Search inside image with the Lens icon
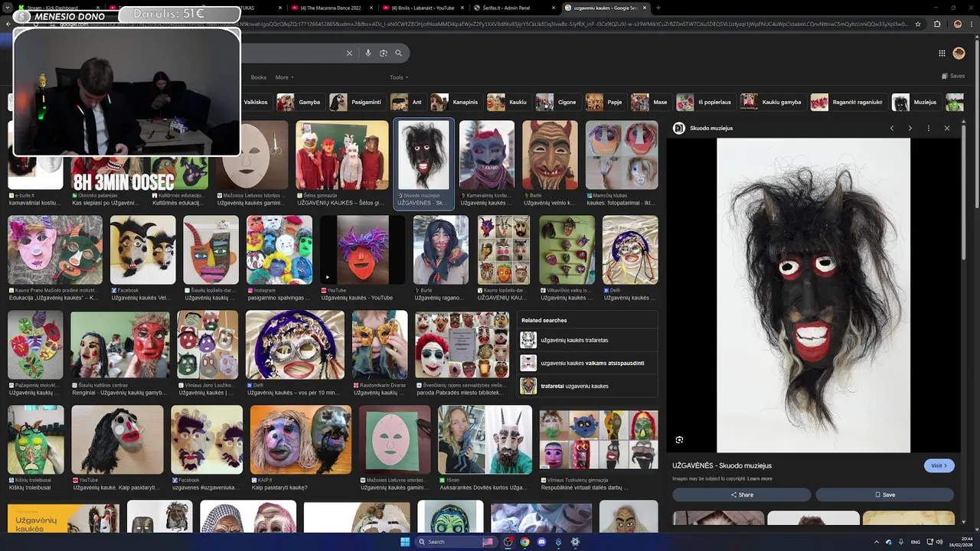The height and width of the screenshot is (551, 980). coord(679,440)
